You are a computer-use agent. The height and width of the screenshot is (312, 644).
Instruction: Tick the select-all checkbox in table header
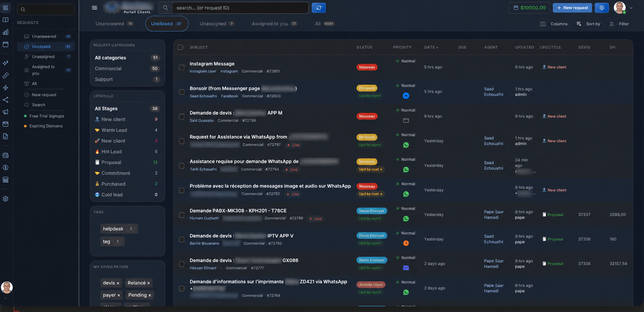coord(180,47)
